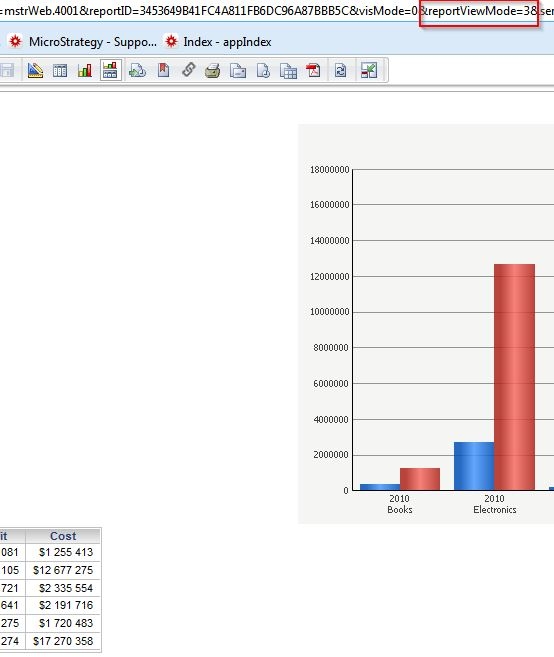Image resolution: width=554 pixels, height=657 pixels.
Task: Click the Add to History List icon
Action: point(137,70)
